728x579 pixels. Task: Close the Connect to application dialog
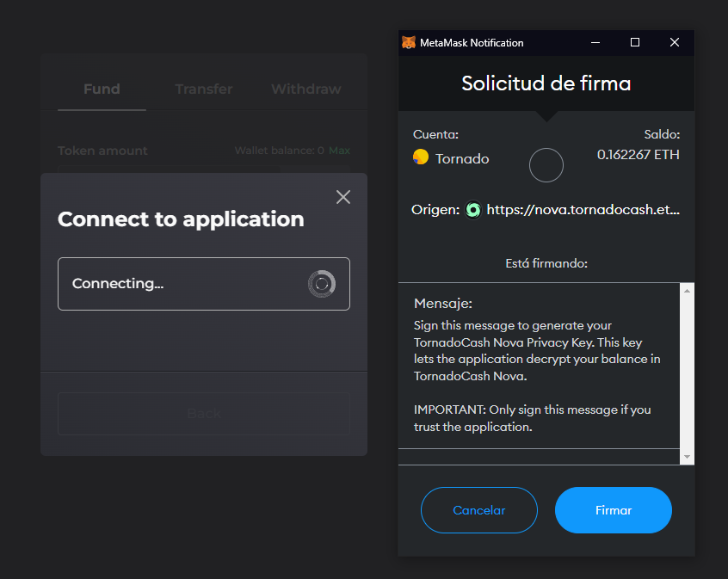coord(342,197)
